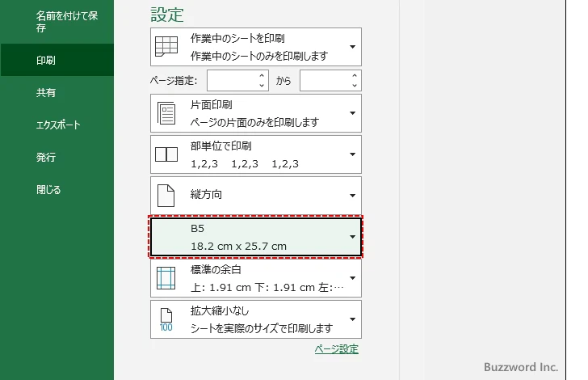
Task: Expand the B5 paper size dropdown arrow
Action: 352,237
